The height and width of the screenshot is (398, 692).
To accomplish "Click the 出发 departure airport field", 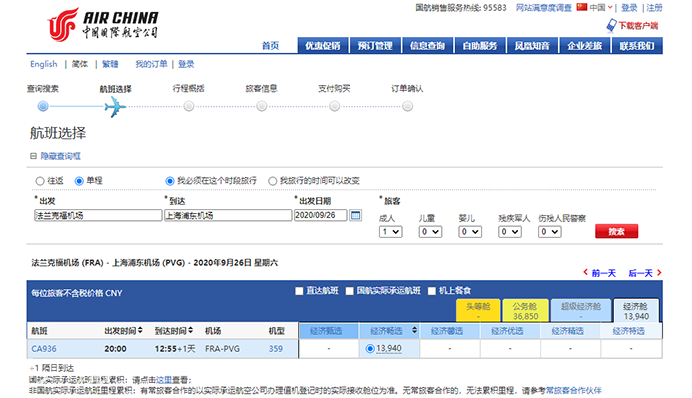I will pyautogui.click(x=98, y=215).
